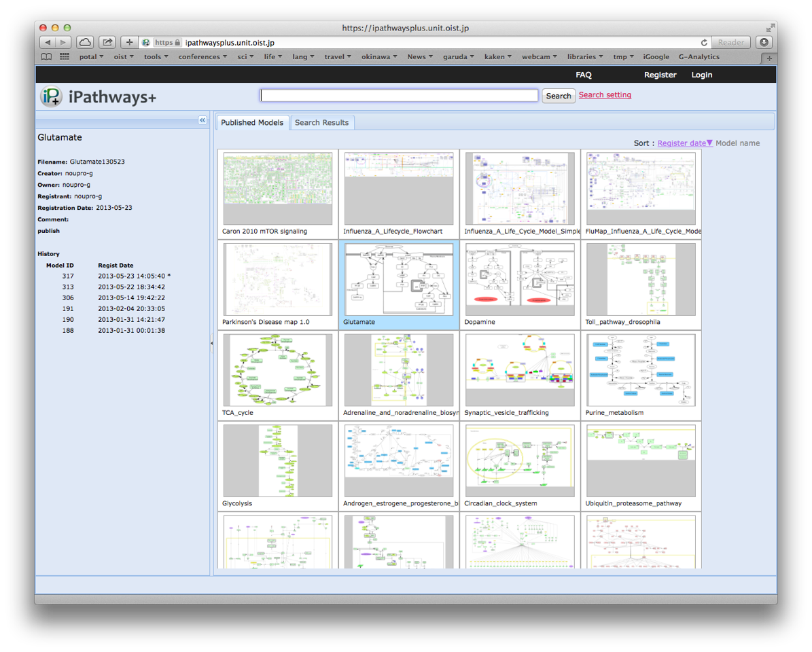Viewport: 812px width, 652px height.
Task: Switch to the Search Results tab
Action: tap(321, 122)
